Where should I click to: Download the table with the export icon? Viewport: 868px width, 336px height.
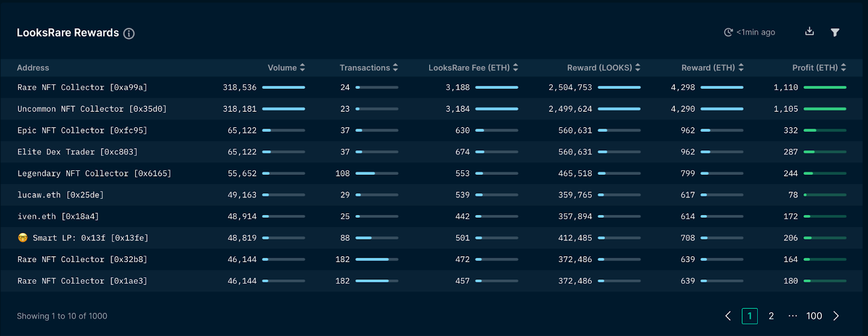[x=809, y=31]
